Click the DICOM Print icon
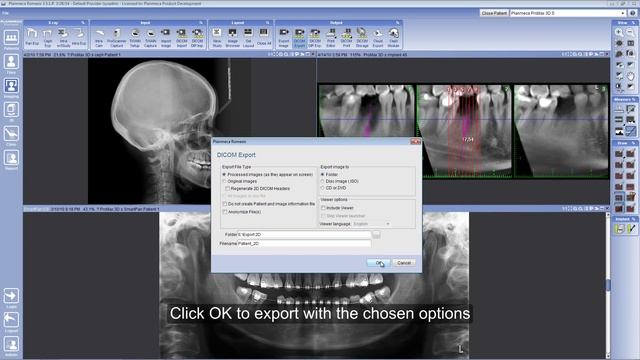 click(346, 37)
